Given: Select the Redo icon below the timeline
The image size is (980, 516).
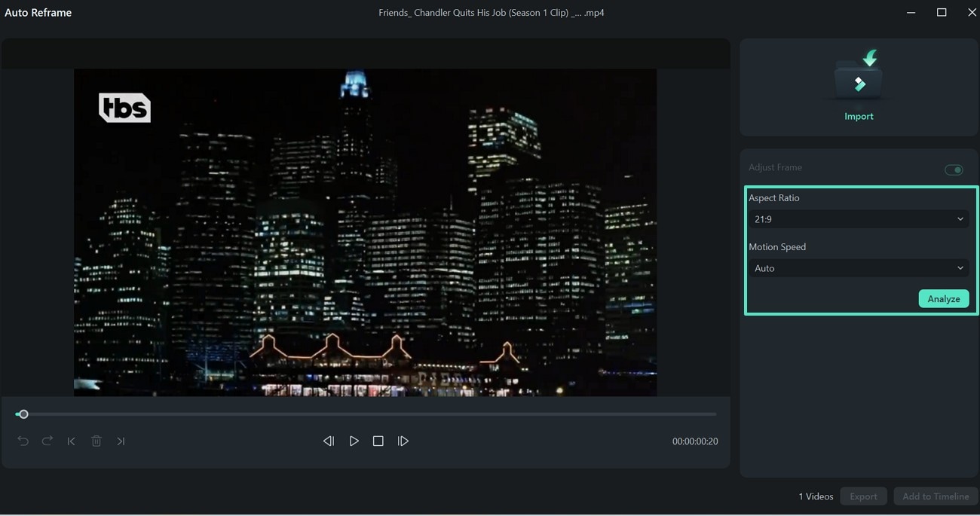Looking at the screenshot, I should click(47, 441).
